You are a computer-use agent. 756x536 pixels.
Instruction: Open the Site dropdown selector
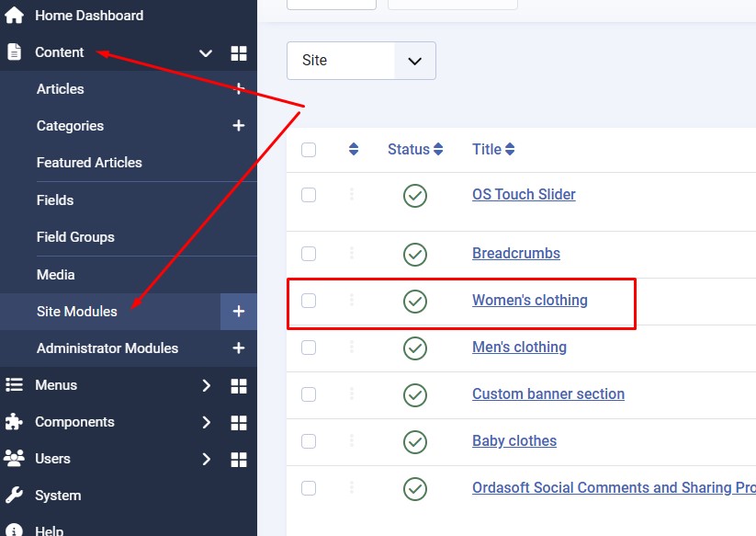click(361, 61)
